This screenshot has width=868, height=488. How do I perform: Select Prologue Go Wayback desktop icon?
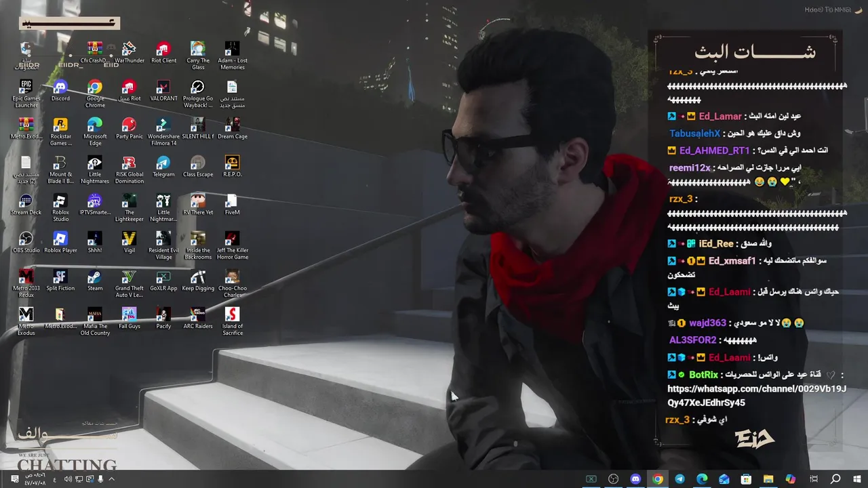[198, 94]
